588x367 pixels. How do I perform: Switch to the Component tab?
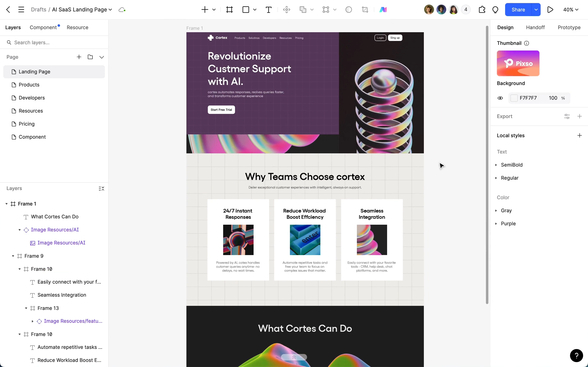pyautogui.click(x=43, y=28)
